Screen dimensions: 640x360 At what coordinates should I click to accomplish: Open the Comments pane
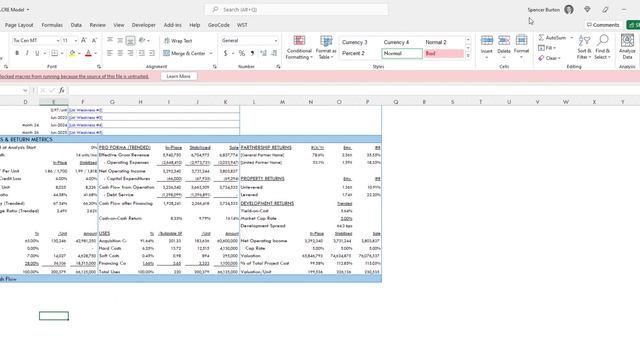click(603, 25)
